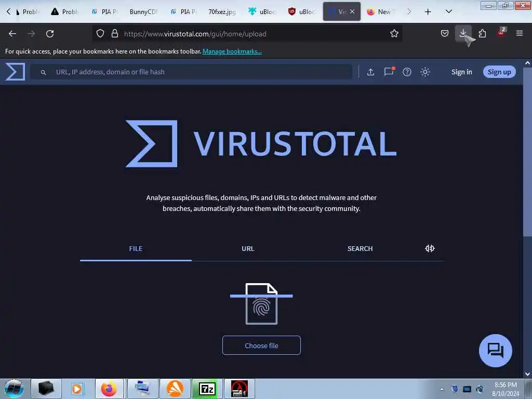Click the scrollbar down arrow
532x399 pixels.
[527, 374]
